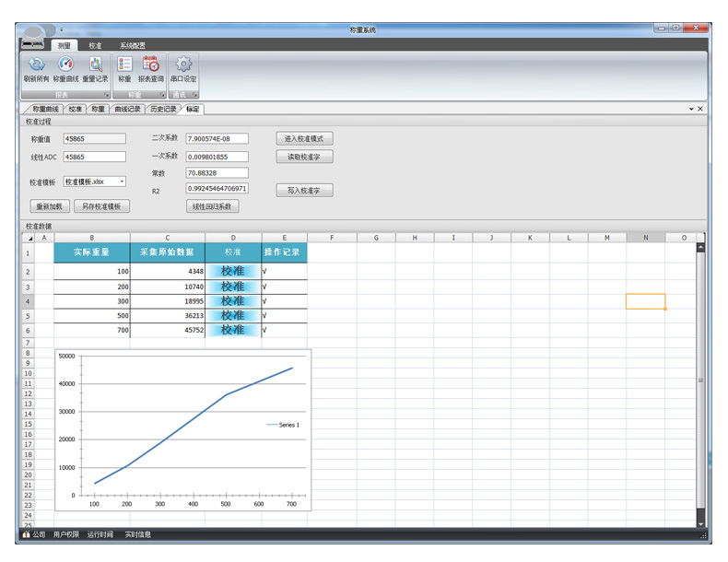The image size is (728, 562).
Task: Open the 重量记录 icon in ribbon
Action: (95, 64)
